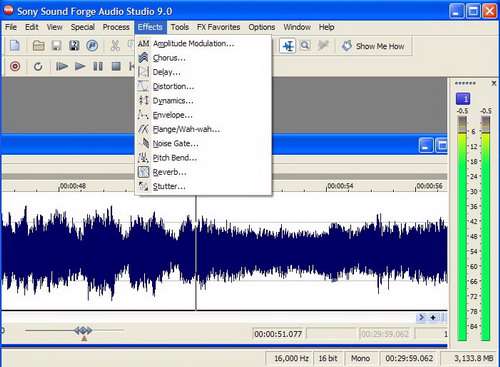Click the right peak level meter

coord(486,228)
